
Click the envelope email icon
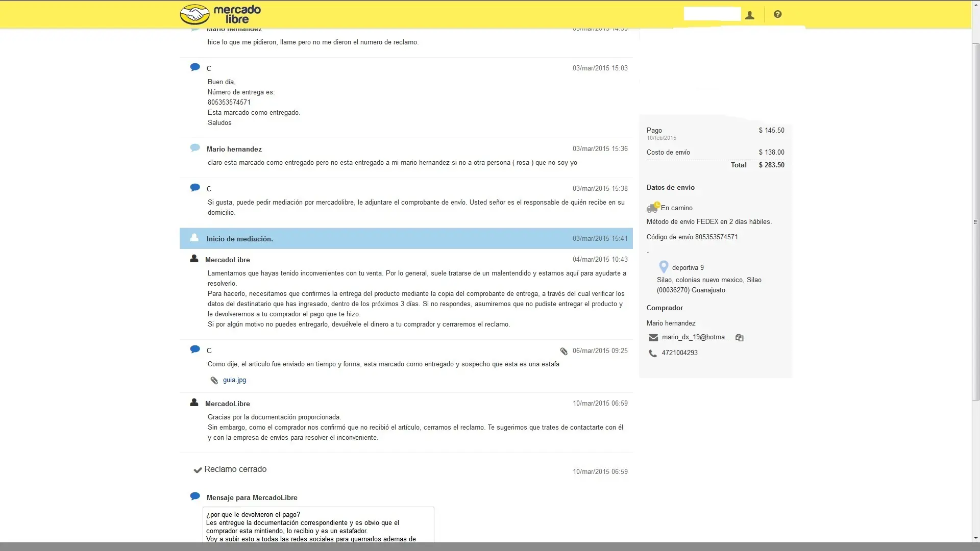click(653, 338)
